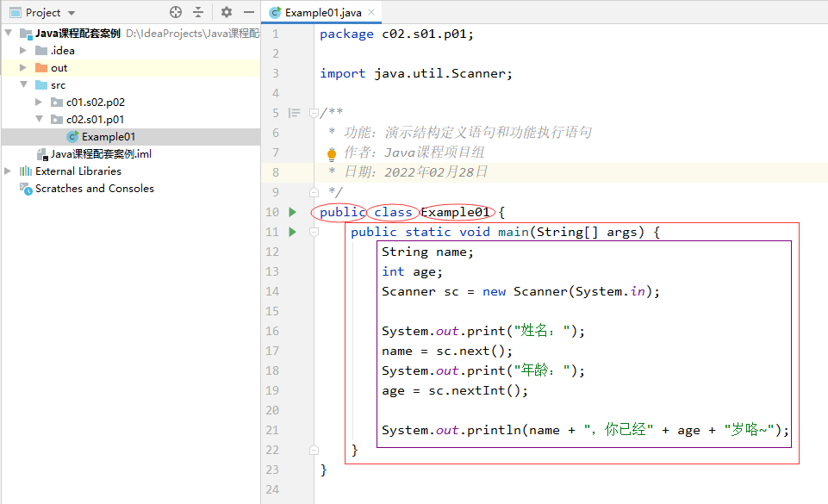The image size is (828, 504).
Task: Click the c02.s01.p01 package folder icon
Action: point(57,119)
